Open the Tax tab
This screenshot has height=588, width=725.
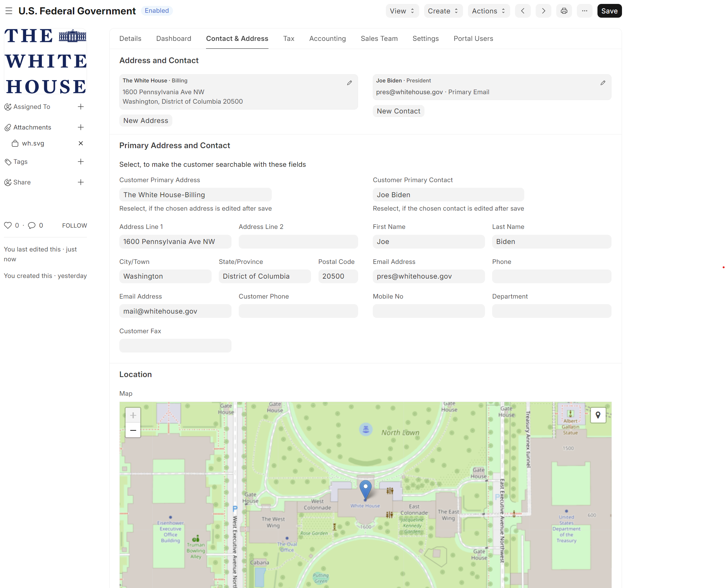point(288,39)
